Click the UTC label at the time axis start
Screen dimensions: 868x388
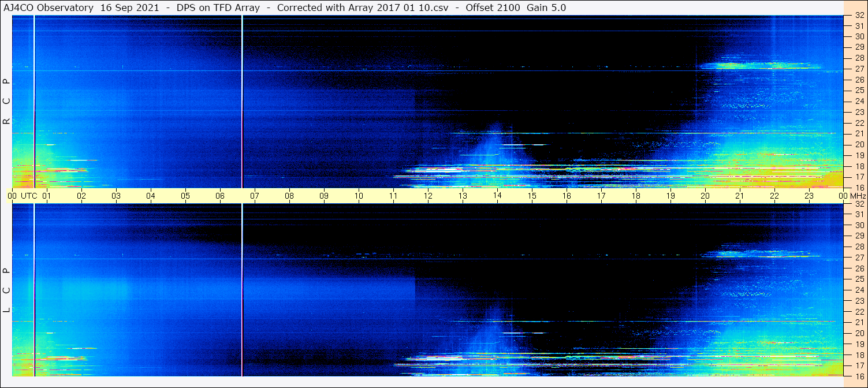[x=29, y=196]
